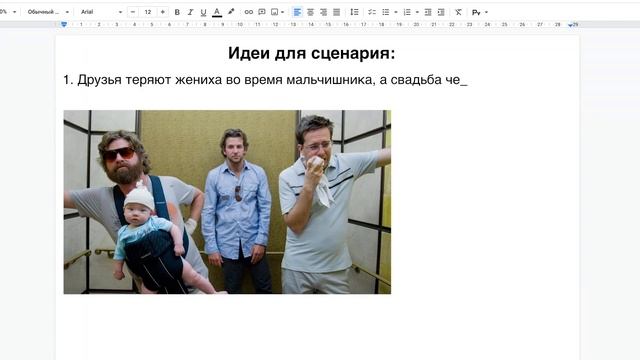Viewport: 640px width, 360px height.
Task: Apply a numbered list
Action: (x=407, y=12)
